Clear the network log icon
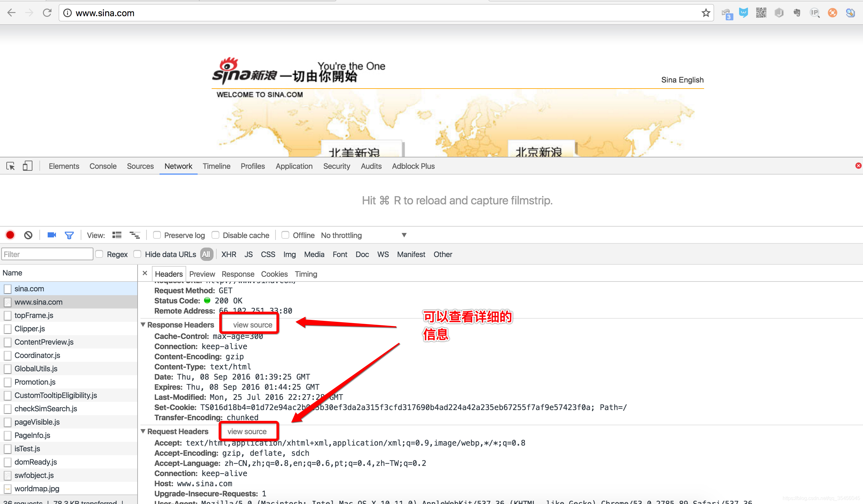Screen dimensions: 863x504 tap(28, 235)
